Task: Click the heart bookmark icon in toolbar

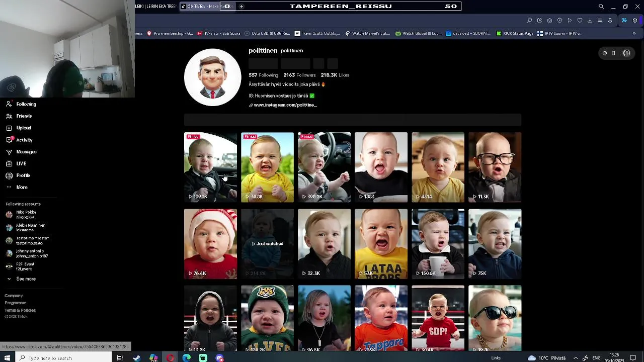Action: 580,21
